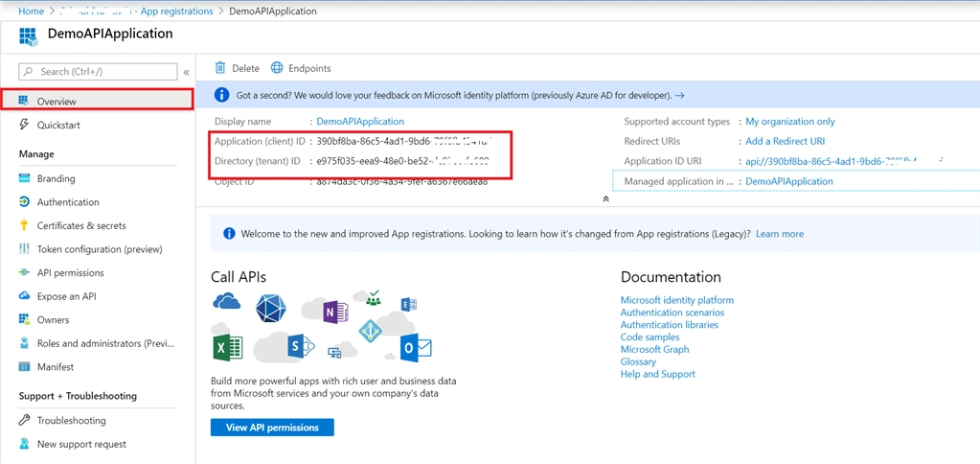Click the Troubleshooting wrench icon
The image size is (980, 464).
point(24,420)
